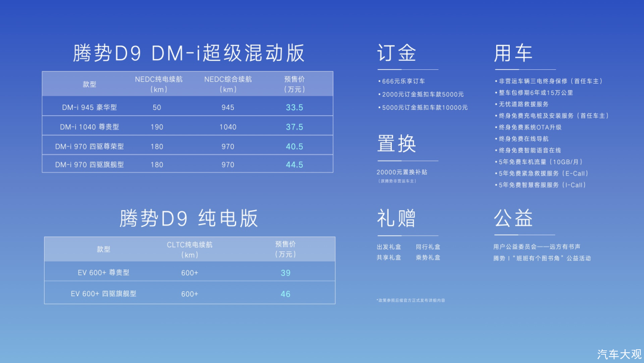Image resolution: width=644 pixels, height=363 pixels.
Task: Click the 50 km electric range value
Action: click(x=157, y=107)
